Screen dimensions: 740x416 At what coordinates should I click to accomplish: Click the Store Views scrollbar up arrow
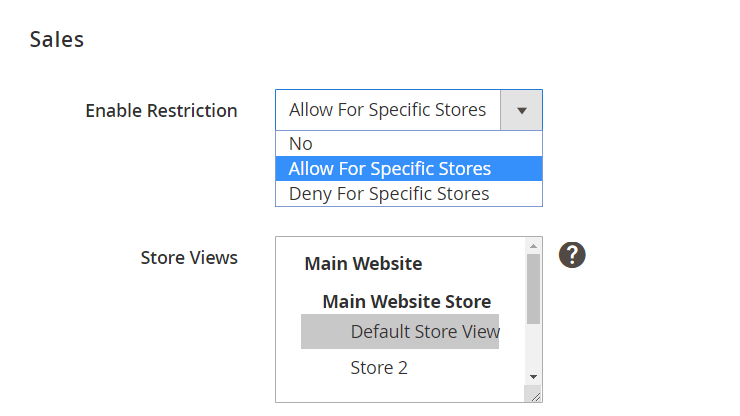pyautogui.click(x=533, y=246)
